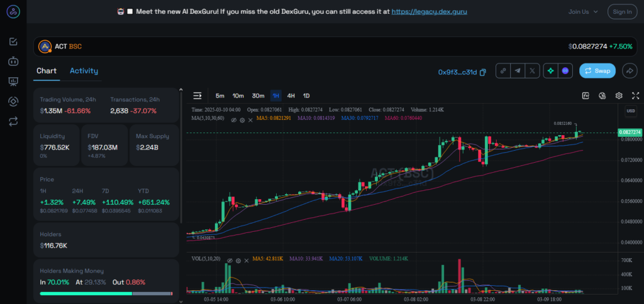
Task: Click the blue Swap button
Action: tap(597, 70)
